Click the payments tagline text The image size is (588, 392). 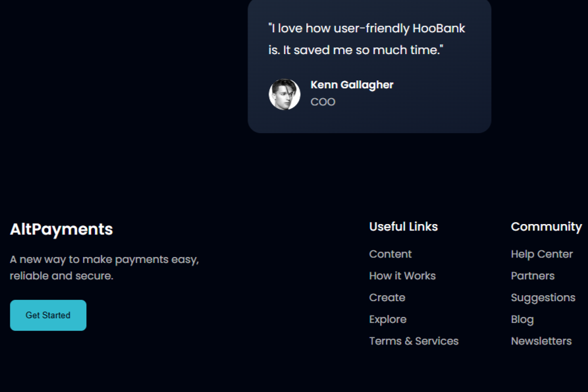(103, 267)
